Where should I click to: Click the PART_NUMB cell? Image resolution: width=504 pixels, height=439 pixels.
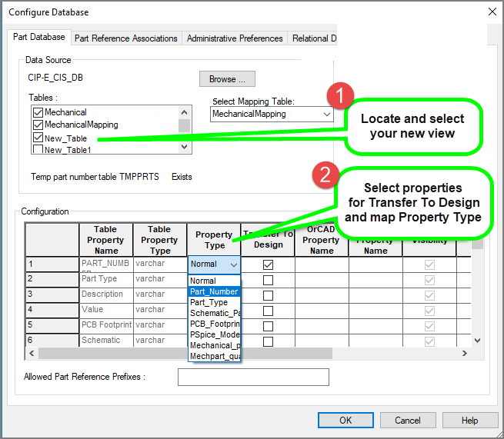pyautogui.click(x=106, y=264)
